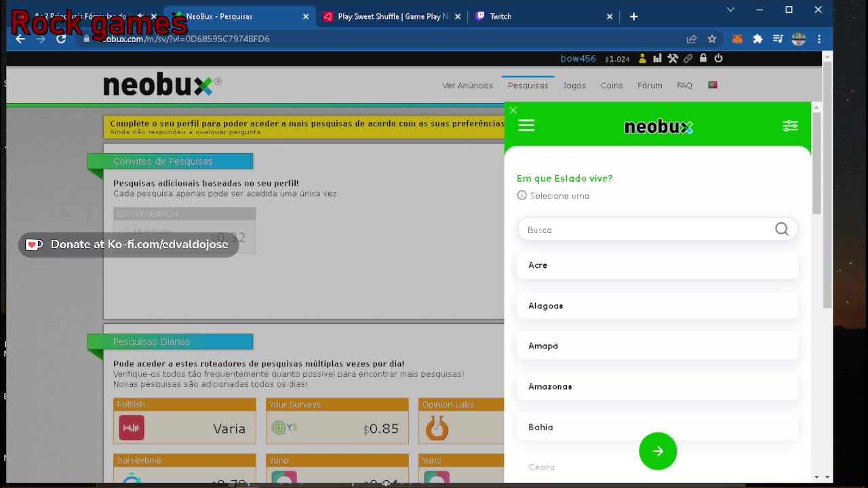Select Ceará state option
Image resolution: width=868 pixels, height=488 pixels.
pyautogui.click(x=657, y=468)
